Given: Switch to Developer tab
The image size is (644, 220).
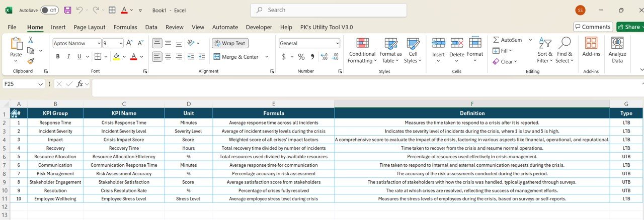Looking at the screenshot, I should pos(259,27).
